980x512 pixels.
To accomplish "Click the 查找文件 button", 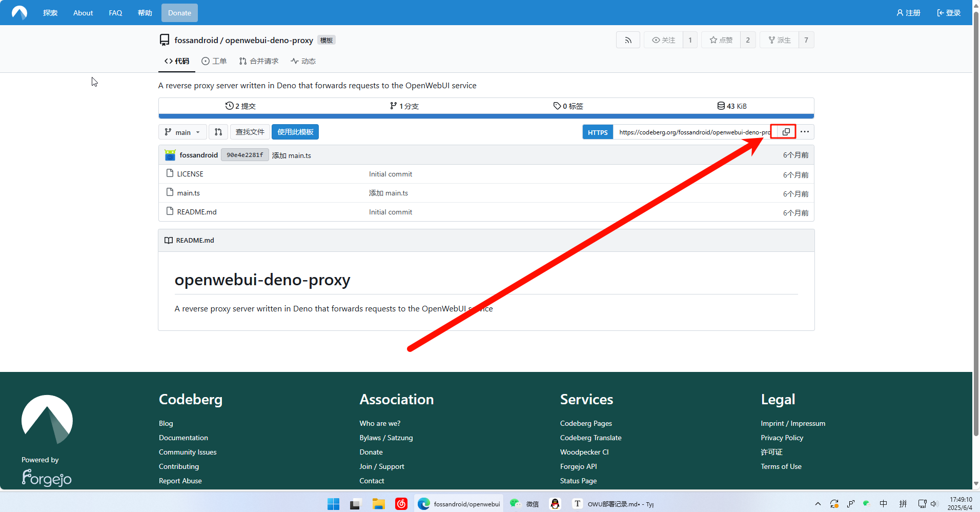I will click(x=250, y=132).
